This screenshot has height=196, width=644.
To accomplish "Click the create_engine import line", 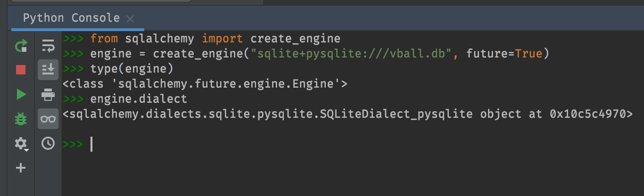I will pyautogui.click(x=215, y=38).
